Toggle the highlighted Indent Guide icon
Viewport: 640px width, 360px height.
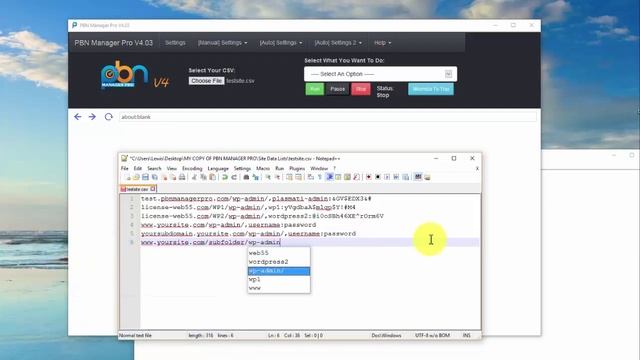coord(329,177)
